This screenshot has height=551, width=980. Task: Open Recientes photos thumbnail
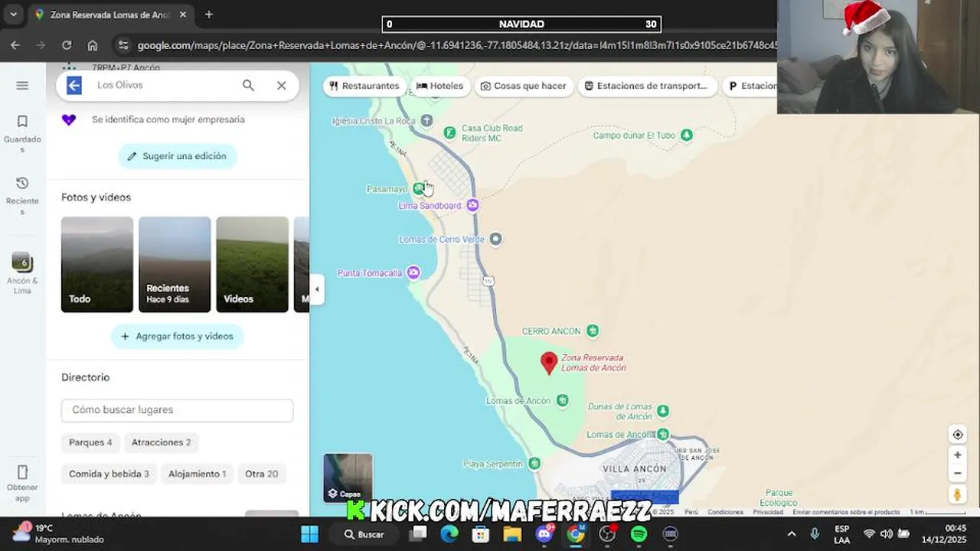(x=175, y=265)
